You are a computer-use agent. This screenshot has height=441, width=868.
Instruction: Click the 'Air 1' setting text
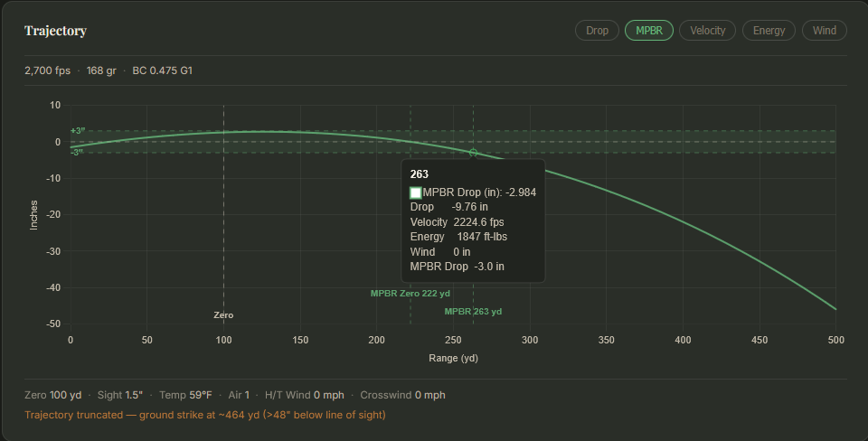(239, 395)
